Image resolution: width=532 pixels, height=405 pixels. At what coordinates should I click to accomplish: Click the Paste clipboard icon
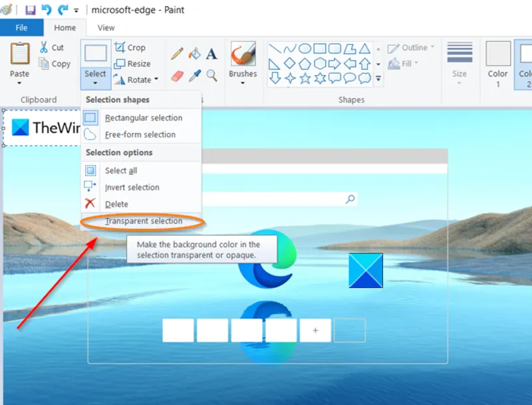tap(20, 53)
